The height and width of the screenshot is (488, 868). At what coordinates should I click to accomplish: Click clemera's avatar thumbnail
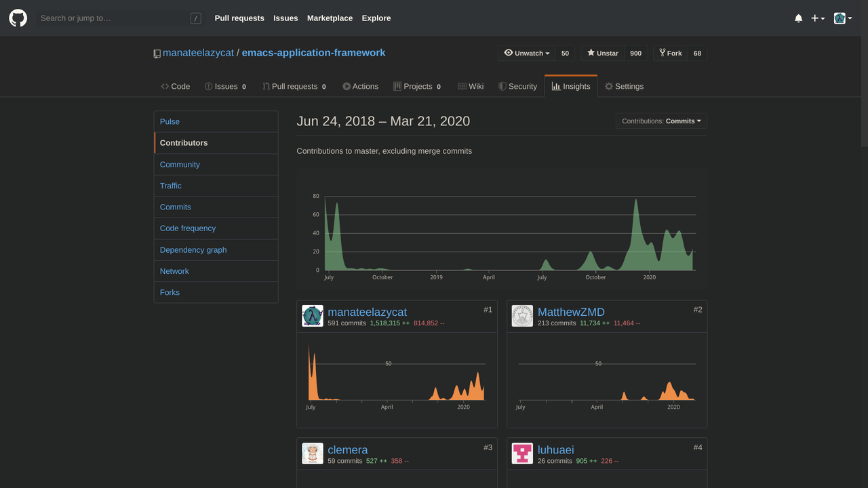coord(313,453)
